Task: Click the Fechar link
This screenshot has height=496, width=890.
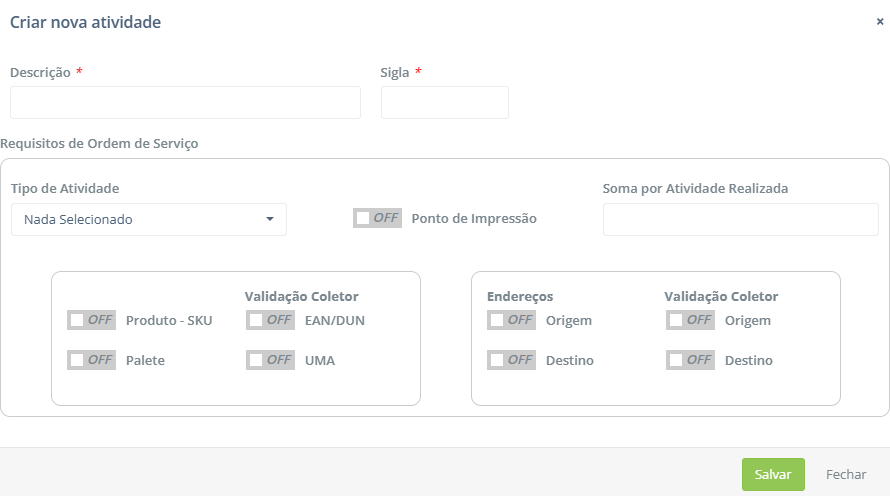Action: click(846, 475)
